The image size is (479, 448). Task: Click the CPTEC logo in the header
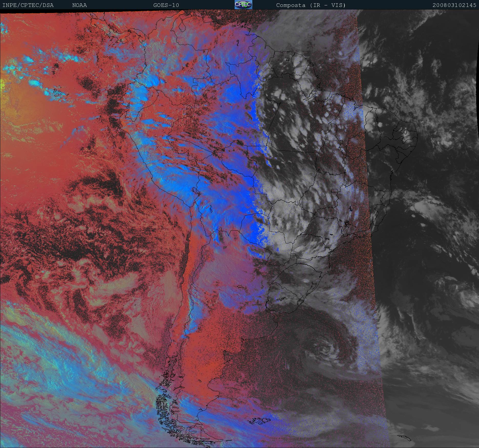243,5
